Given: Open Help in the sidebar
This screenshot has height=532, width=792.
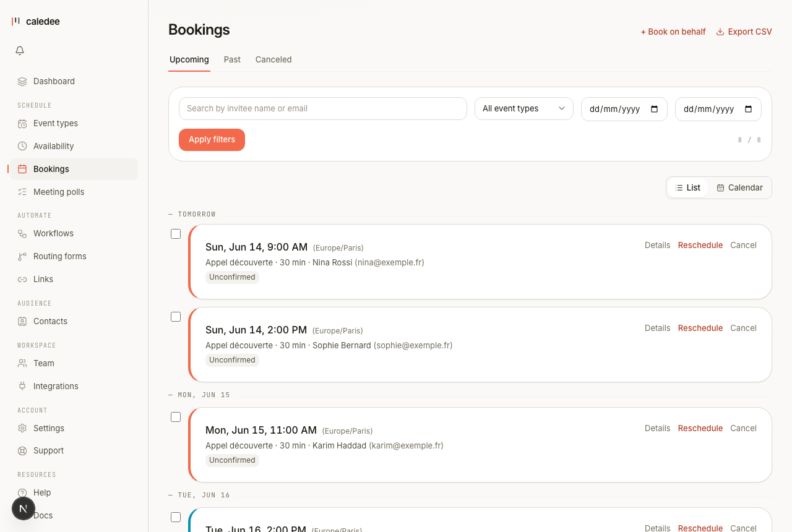Looking at the screenshot, I should coord(74,492).
